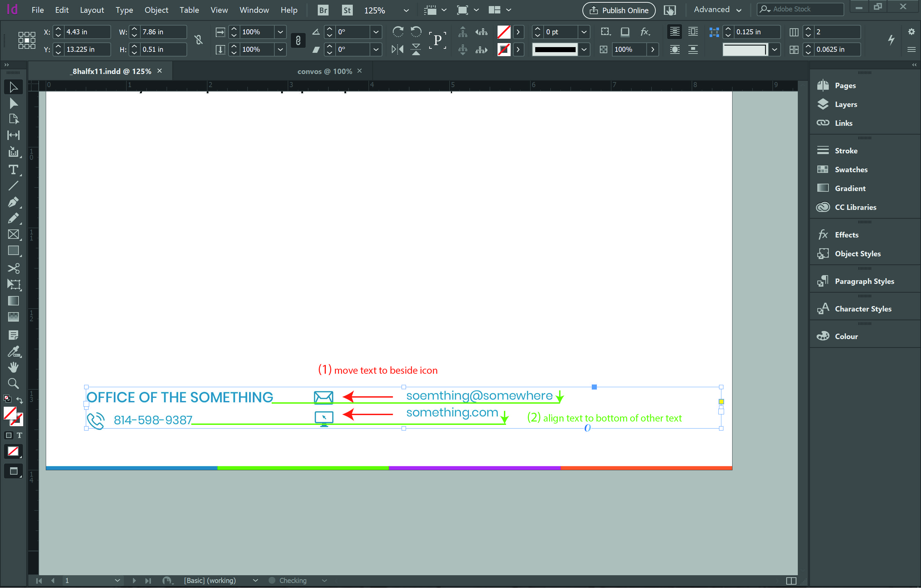This screenshot has height=588, width=921.
Task: Click the stroke swatch in control panel
Action: [504, 49]
